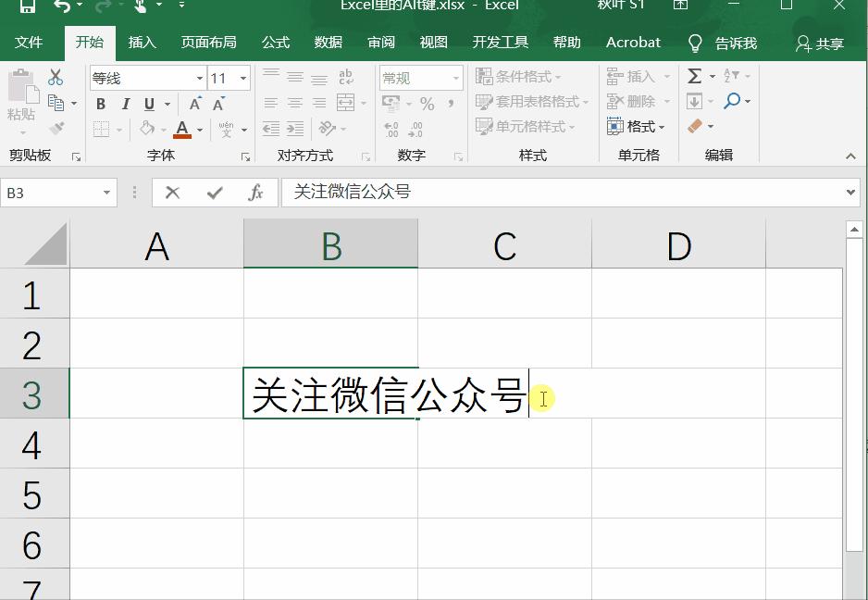Toggle wrap text in the alignment group
This screenshot has height=600, width=868.
(x=344, y=79)
